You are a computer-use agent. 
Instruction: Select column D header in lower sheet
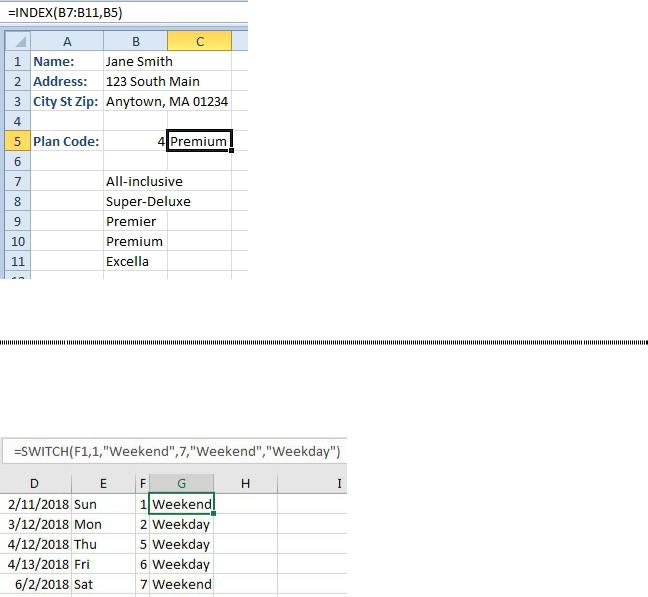tap(35, 483)
